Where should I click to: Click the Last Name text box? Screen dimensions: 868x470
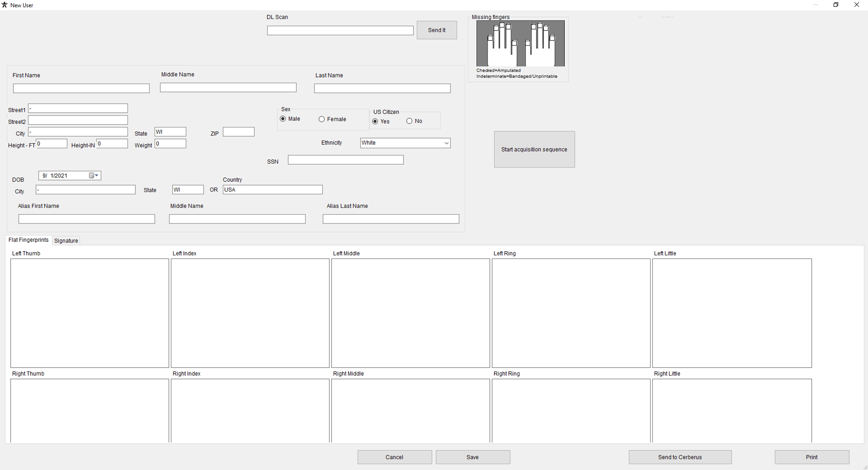click(x=382, y=89)
